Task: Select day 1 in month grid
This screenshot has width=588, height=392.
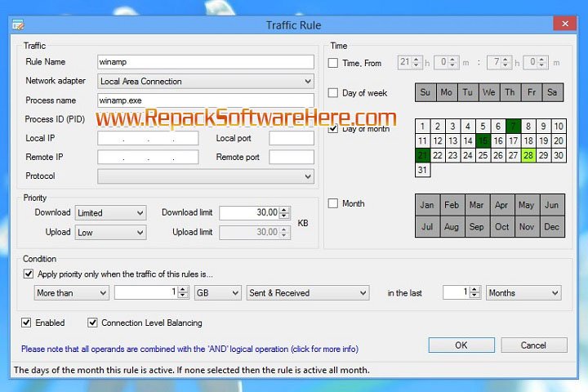Action: click(x=423, y=126)
